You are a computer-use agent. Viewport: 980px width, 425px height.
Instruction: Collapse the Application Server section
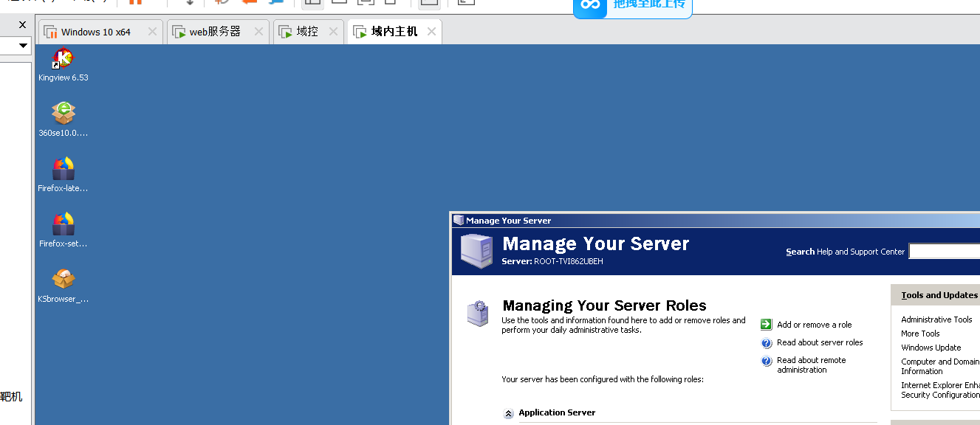click(x=508, y=414)
